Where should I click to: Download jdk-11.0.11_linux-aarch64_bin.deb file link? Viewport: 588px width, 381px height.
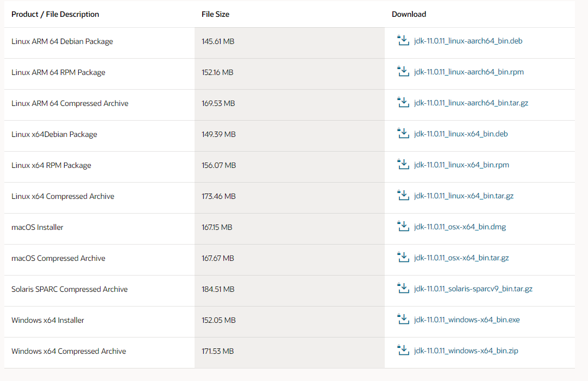tap(468, 41)
